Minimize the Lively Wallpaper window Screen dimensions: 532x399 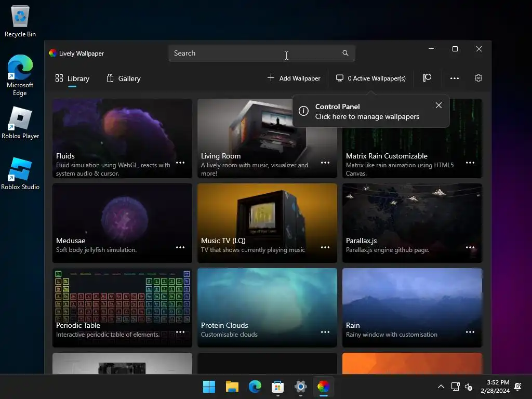tap(431, 49)
